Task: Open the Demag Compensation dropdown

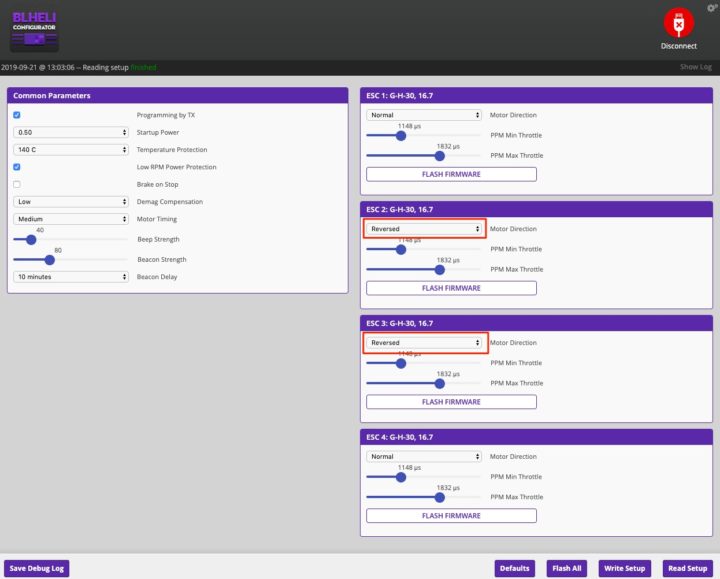Action: (70, 201)
